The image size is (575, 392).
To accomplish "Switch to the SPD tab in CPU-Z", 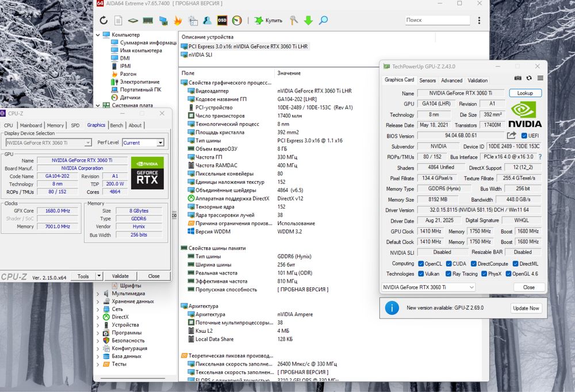I will 75,125.
